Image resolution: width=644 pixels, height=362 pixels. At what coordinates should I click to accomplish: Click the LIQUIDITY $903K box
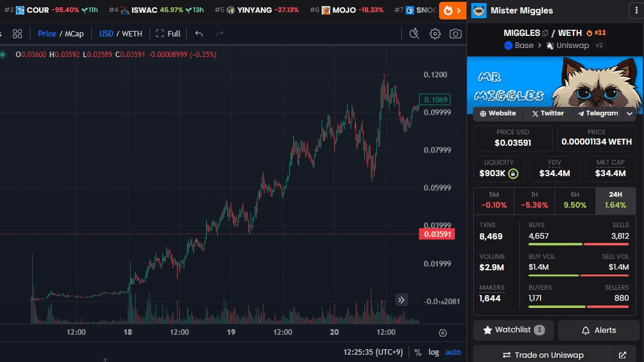click(499, 169)
